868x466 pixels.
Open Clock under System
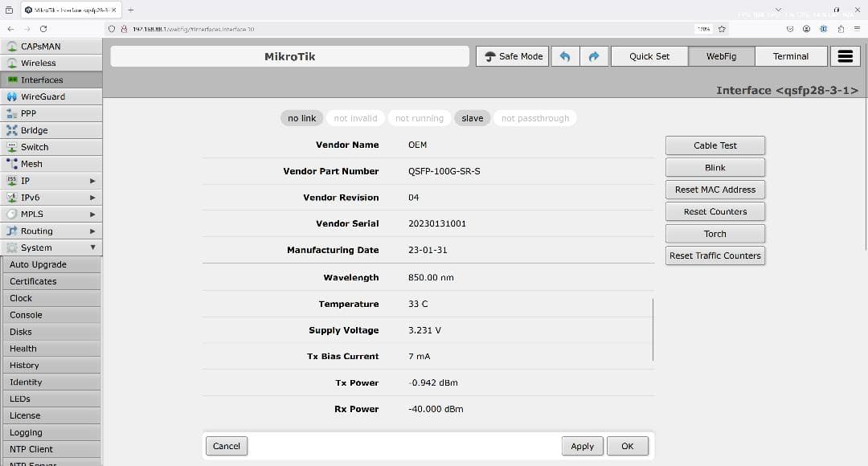52,298
